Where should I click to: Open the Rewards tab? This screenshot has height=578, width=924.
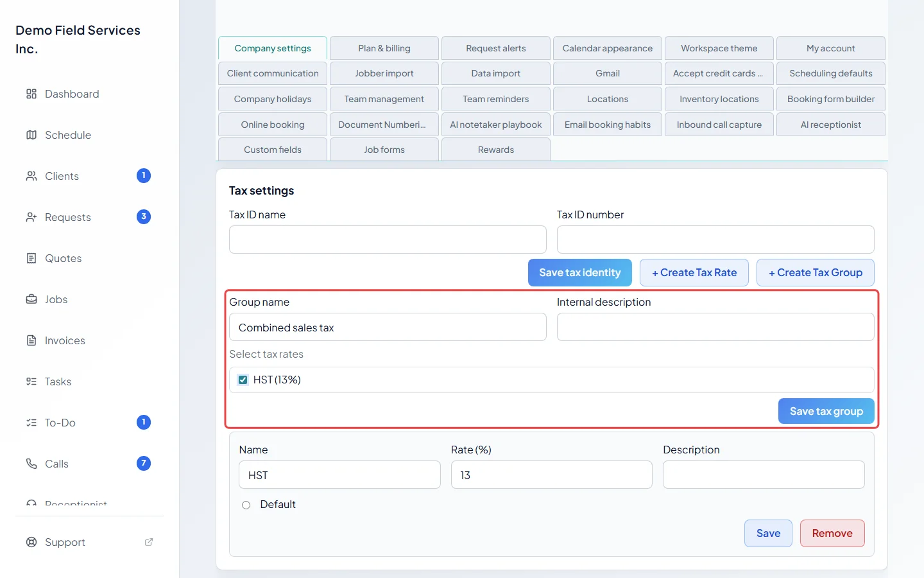click(x=496, y=150)
